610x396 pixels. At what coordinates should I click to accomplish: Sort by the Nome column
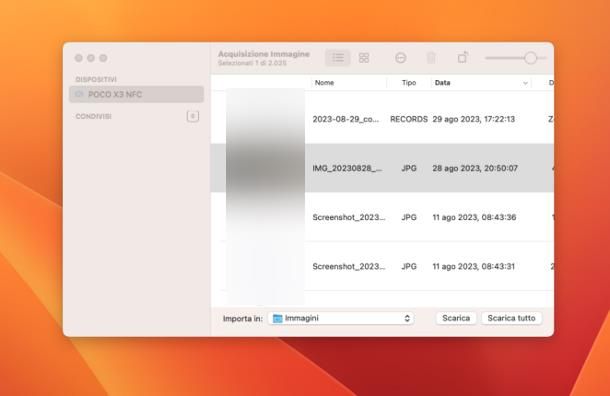coord(324,82)
